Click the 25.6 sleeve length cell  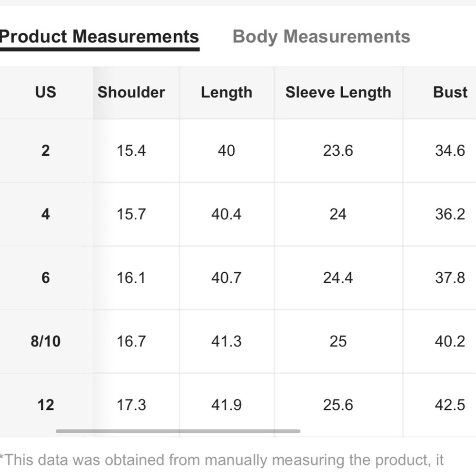[x=338, y=405]
